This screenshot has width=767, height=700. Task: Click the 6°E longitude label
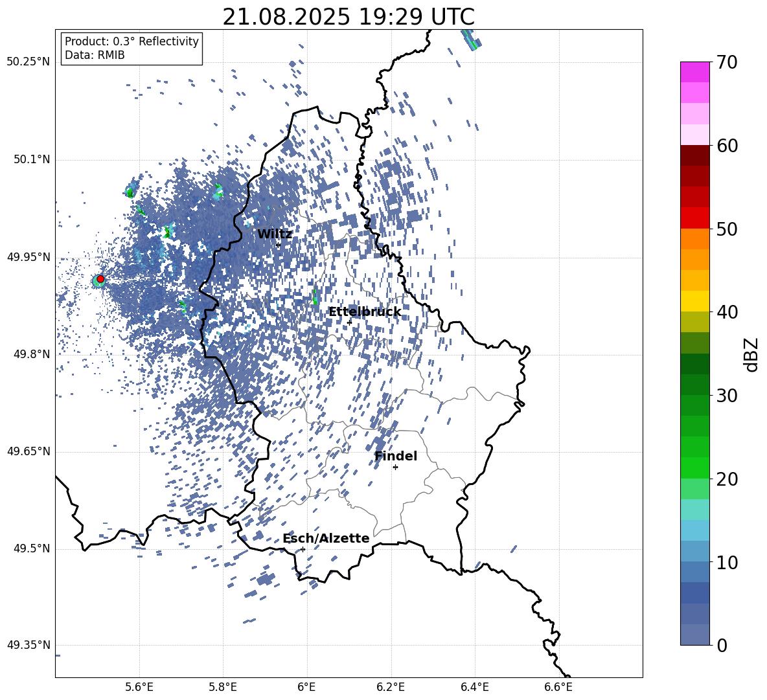click(306, 687)
